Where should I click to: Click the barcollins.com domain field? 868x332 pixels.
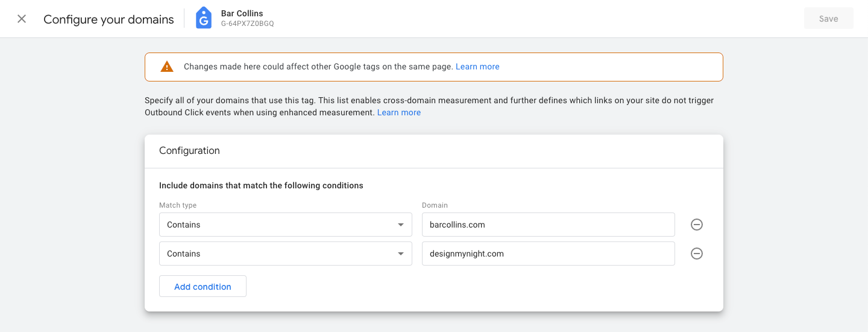[x=548, y=225]
